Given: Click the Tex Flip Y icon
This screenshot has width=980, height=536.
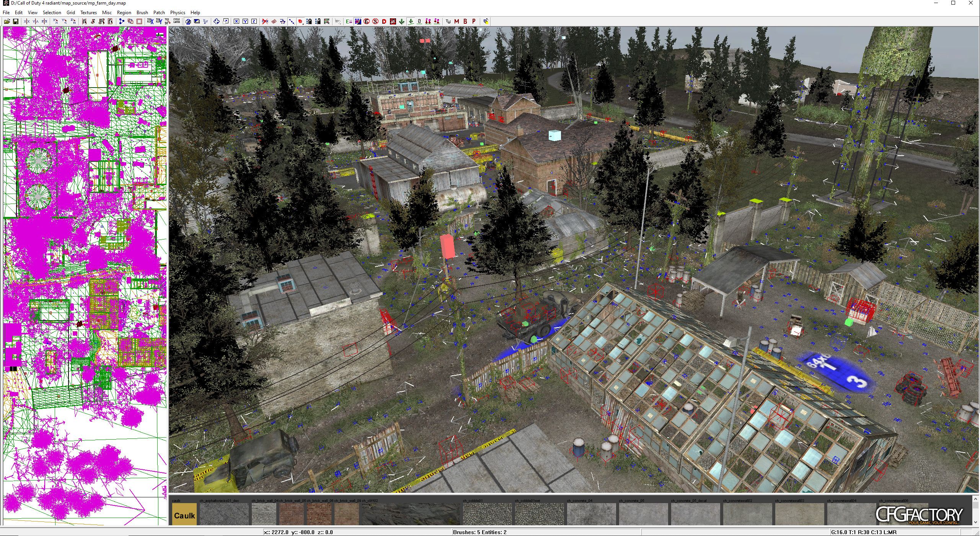Looking at the screenshot, I should click(x=159, y=21).
